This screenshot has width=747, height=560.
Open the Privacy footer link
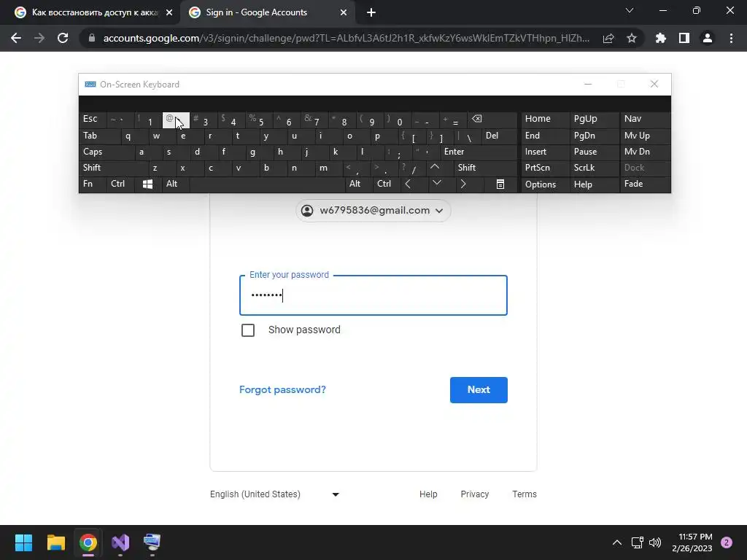pyautogui.click(x=474, y=494)
